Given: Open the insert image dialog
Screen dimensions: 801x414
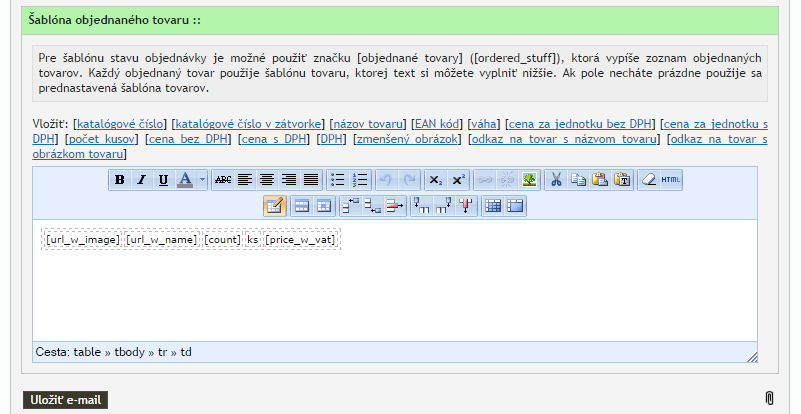Looking at the screenshot, I should pos(529,180).
